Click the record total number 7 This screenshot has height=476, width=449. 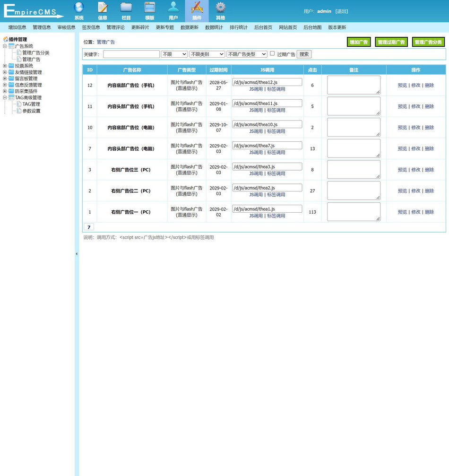coord(89,227)
